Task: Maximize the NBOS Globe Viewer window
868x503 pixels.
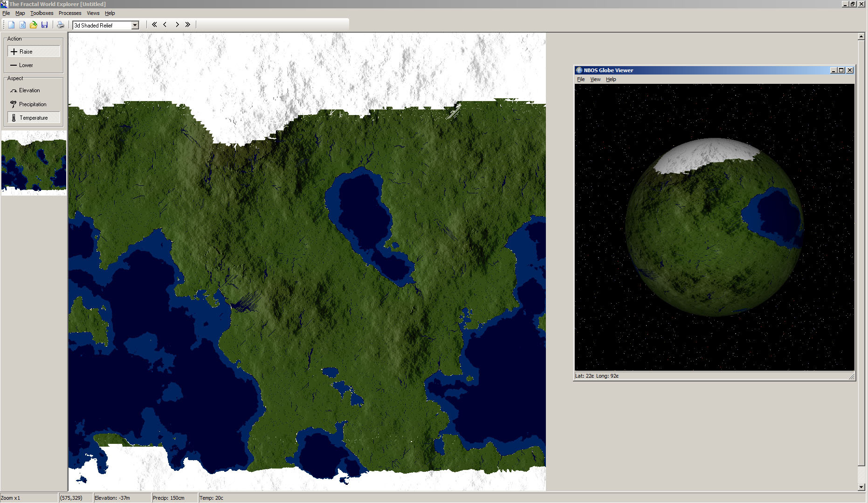Action: [x=841, y=70]
